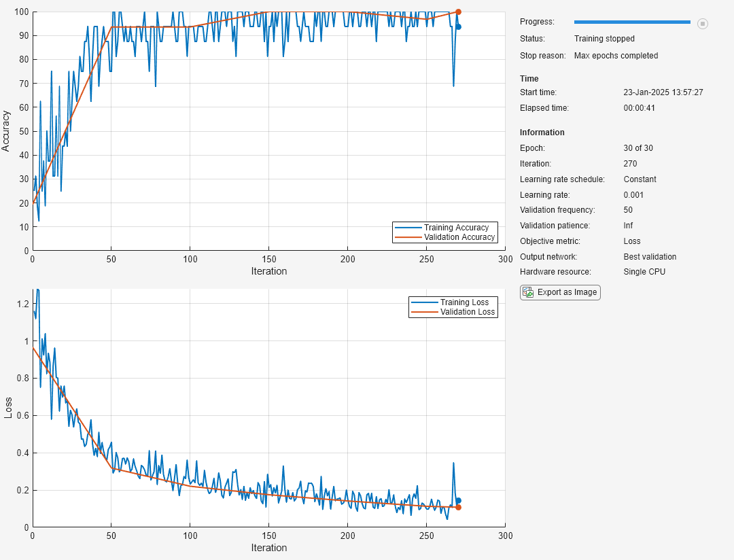The image size is (734, 560).
Task: Click the blue training progress bar
Action: (x=632, y=22)
